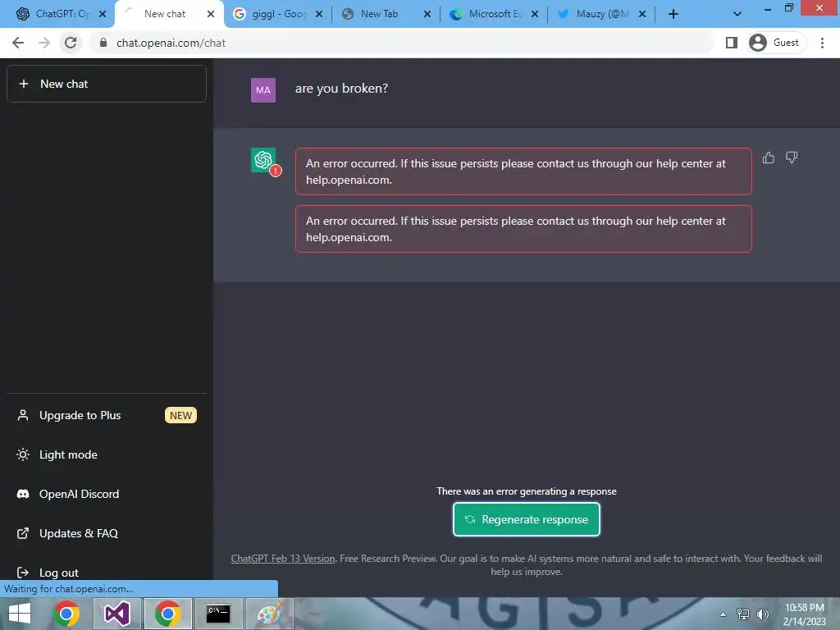Open the Windows Start menu
The image size is (840, 630).
(x=20, y=614)
